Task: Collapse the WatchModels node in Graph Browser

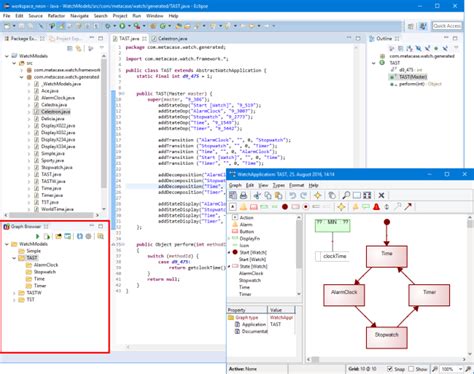Action: point(7,244)
